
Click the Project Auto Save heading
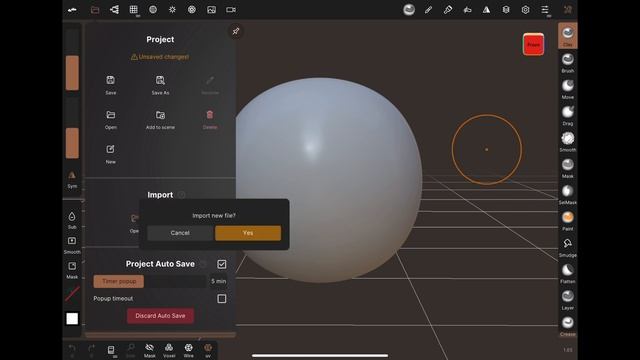(160, 264)
